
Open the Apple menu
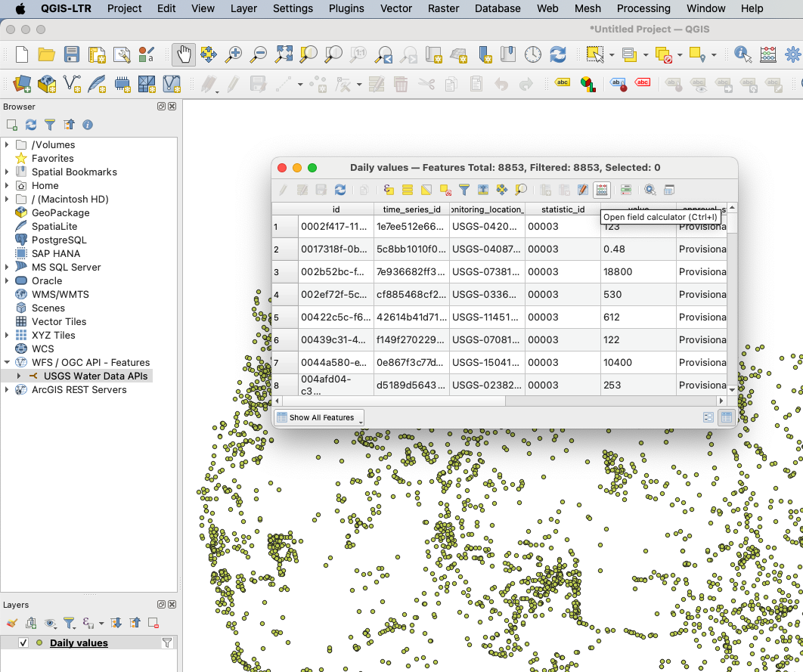click(x=20, y=9)
